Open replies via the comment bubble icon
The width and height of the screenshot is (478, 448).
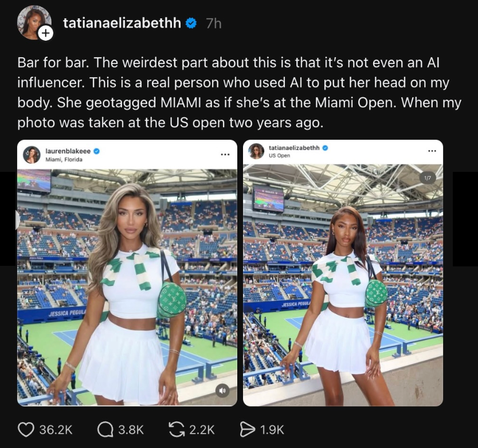click(105, 429)
